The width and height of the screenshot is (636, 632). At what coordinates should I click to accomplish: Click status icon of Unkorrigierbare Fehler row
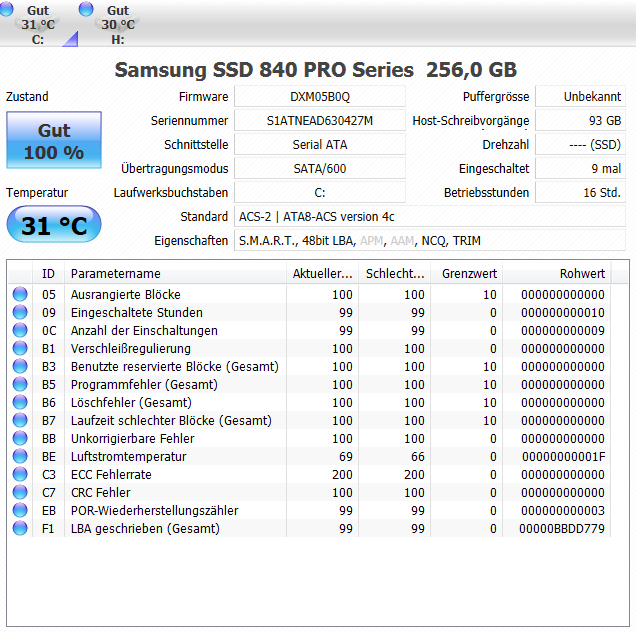20,438
